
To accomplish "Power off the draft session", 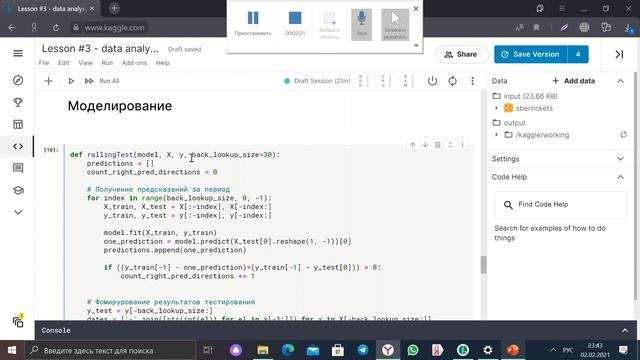I will pyautogui.click(x=432, y=81).
